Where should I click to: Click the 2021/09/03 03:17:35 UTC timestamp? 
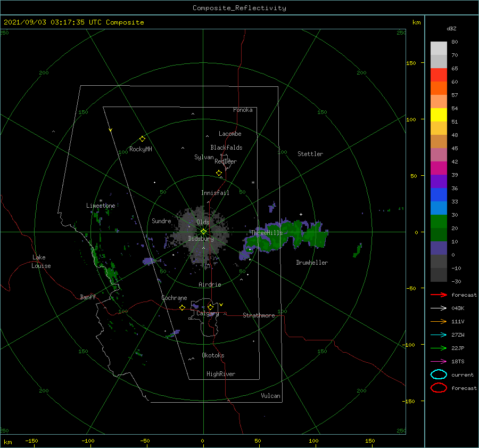(x=52, y=22)
